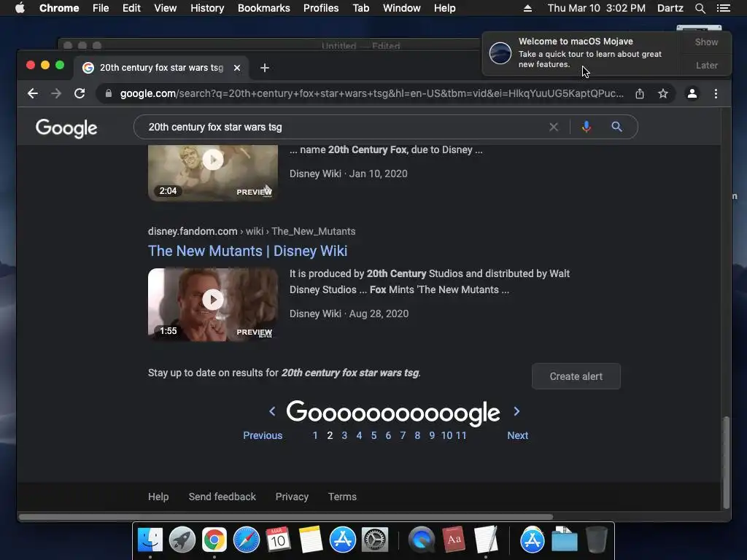
Task: Play the 1:55 video preview thumbnail
Action: (x=213, y=304)
